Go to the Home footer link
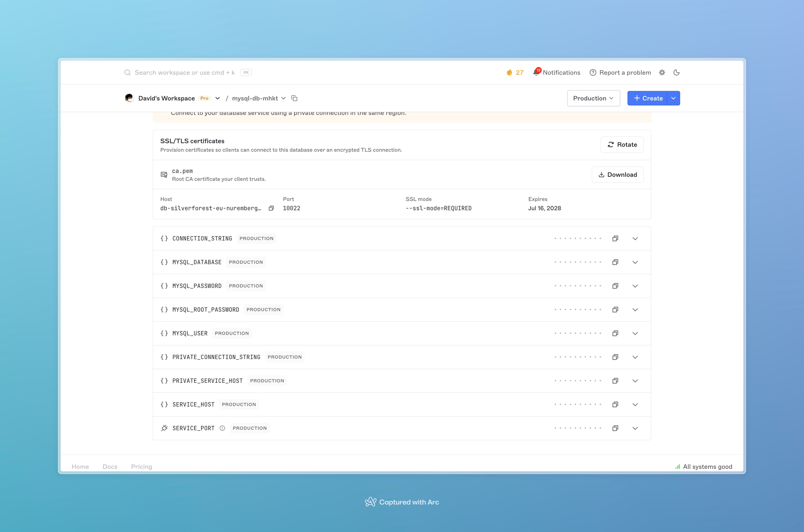The width and height of the screenshot is (804, 532). pyautogui.click(x=80, y=467)
